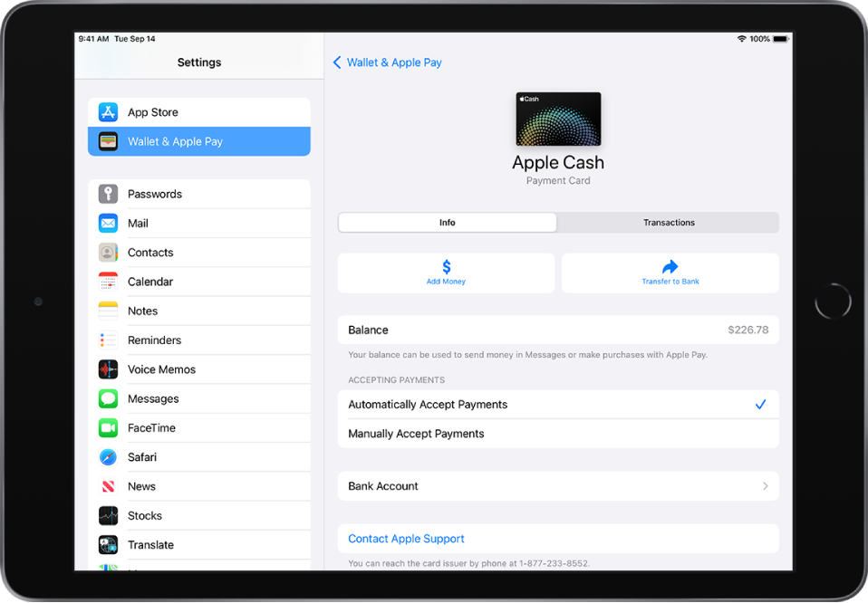Screen dimensions: 868x603
Task: Tap checkmark beside Automatically Accept Payments
Action: pos(760,405)
